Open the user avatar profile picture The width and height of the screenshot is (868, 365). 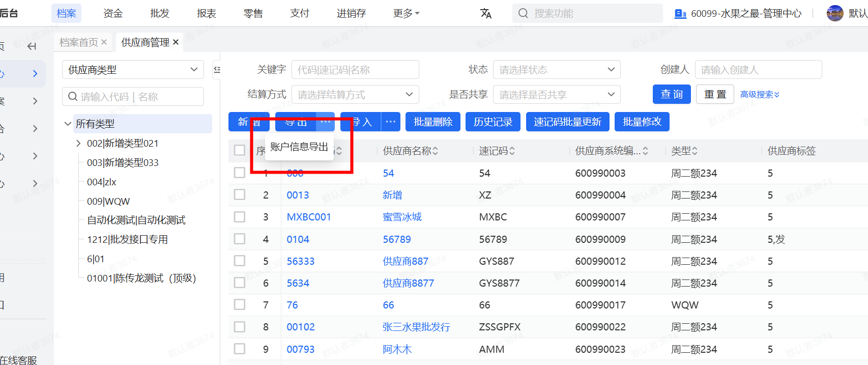click(835, 13)
